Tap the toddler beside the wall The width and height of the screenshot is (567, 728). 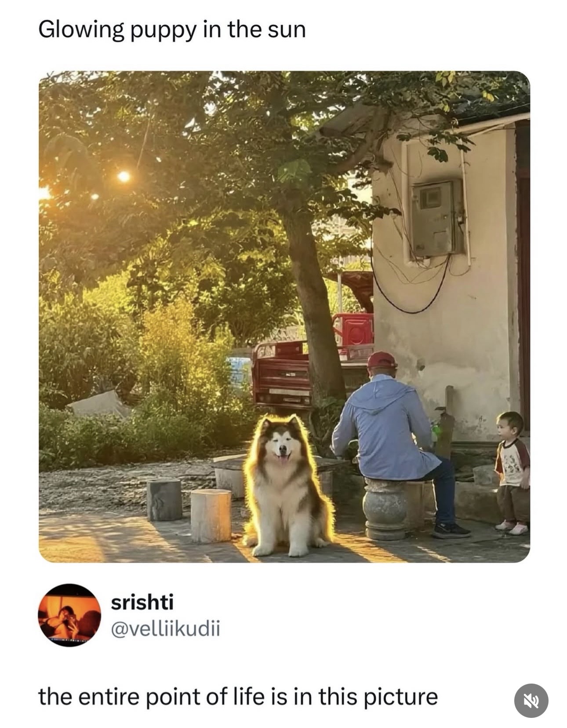click(x=512, y=473)
